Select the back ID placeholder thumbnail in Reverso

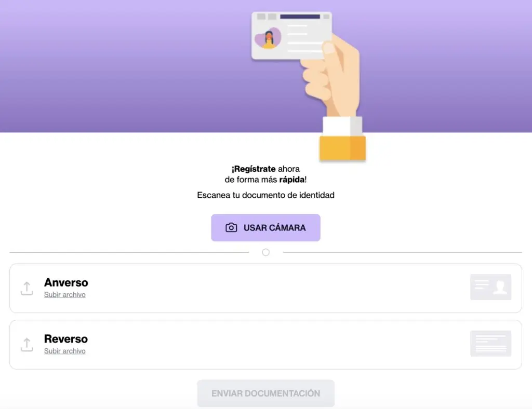point(490,343)
